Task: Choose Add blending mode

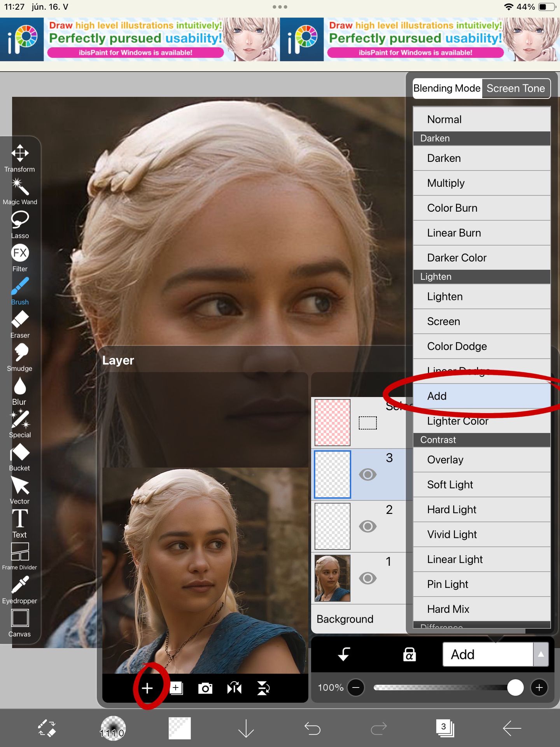Action: (x=482, y=396)
